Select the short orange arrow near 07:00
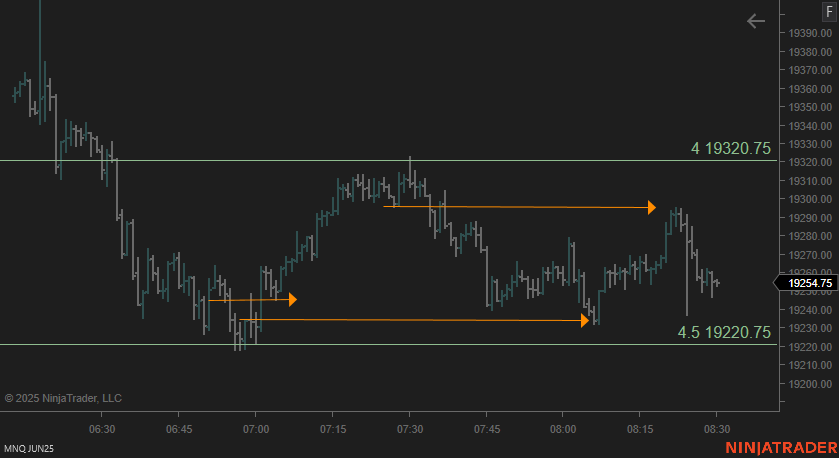839x458 pixels. coord(251,299)
